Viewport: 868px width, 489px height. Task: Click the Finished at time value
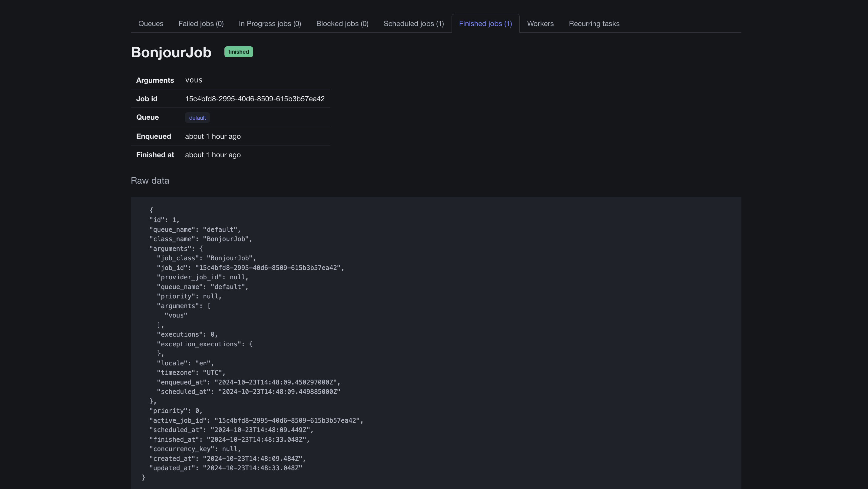click(x=213, y=155)
